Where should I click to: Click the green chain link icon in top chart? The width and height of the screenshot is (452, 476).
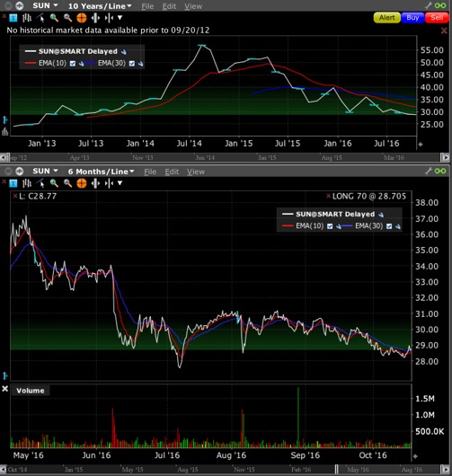[x=440, y=5]
